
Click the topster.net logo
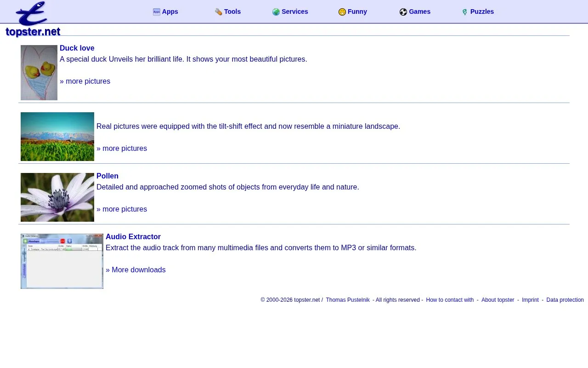(33, 19)
